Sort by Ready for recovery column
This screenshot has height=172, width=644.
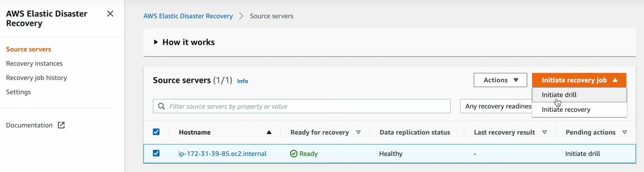[x=319, y=132]
